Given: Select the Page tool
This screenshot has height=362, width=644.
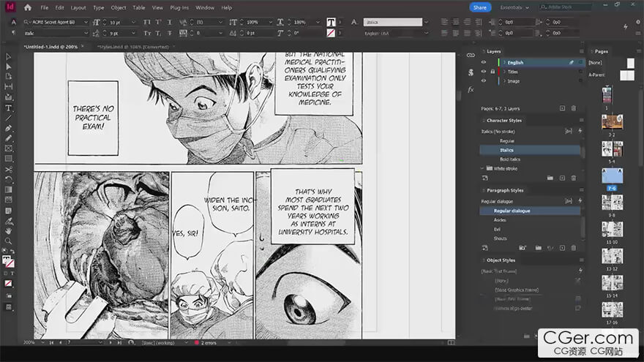Looking at the screenshot, I should 8,76.
